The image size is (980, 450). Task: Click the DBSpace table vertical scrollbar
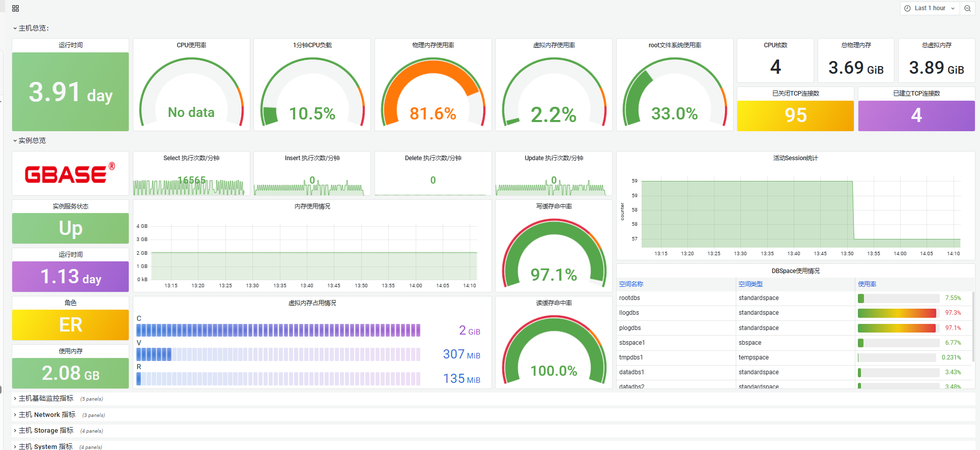pyautogui.click(x=973, y=325)
